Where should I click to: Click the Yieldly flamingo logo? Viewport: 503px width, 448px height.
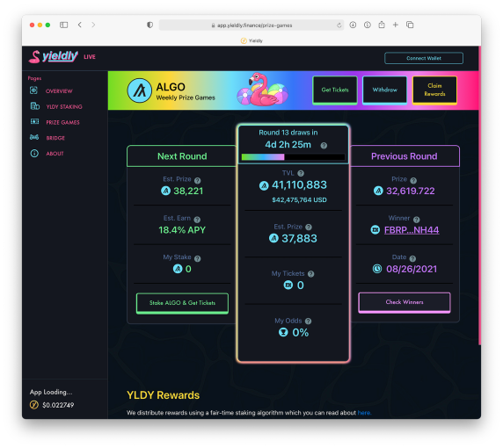pos(54,57)
